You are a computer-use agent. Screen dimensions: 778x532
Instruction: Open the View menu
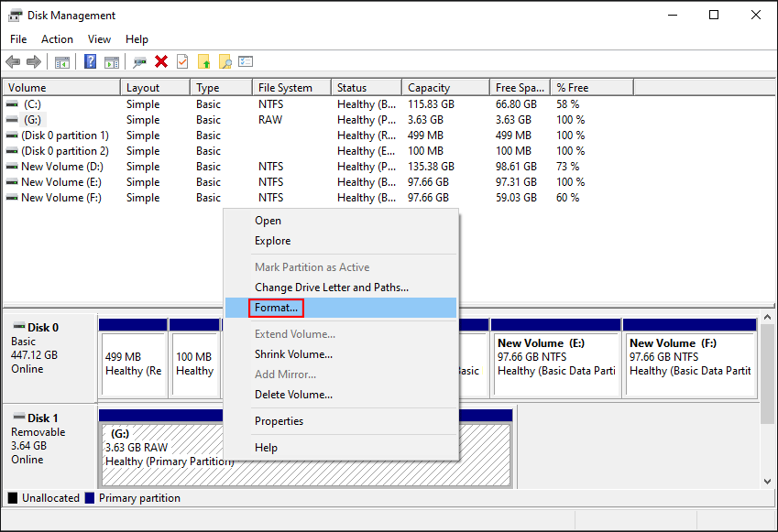tap(99, 39)
